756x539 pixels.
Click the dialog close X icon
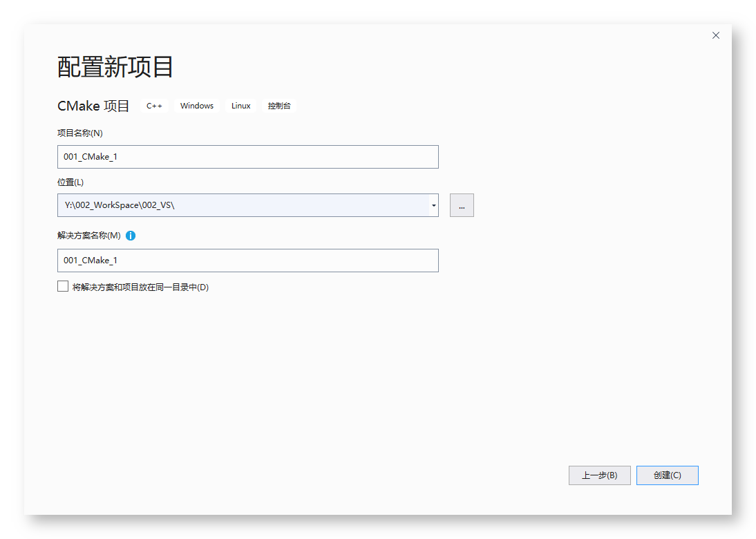715,35
